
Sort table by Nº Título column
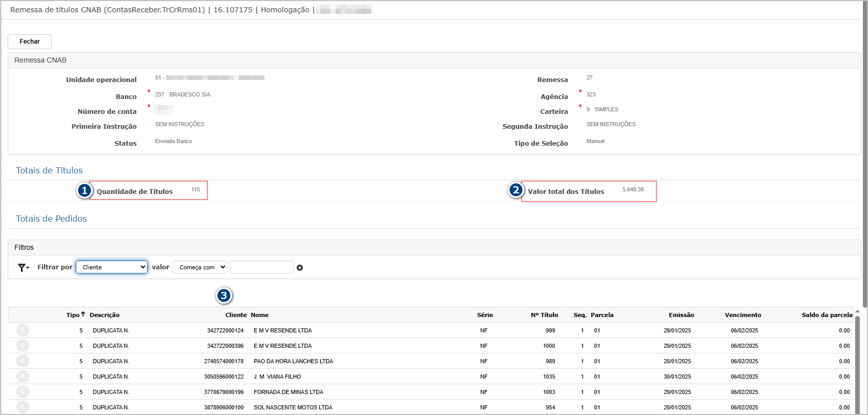pyautogui.click(x=544, y=315)
